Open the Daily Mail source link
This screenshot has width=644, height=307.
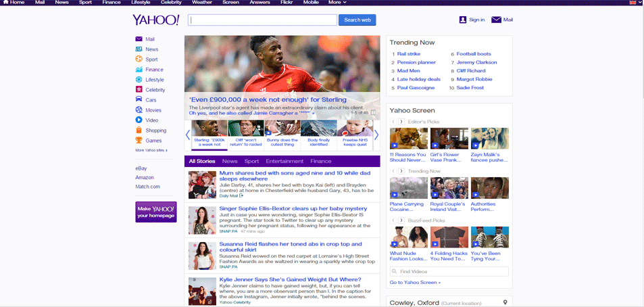tap(231, 196)
